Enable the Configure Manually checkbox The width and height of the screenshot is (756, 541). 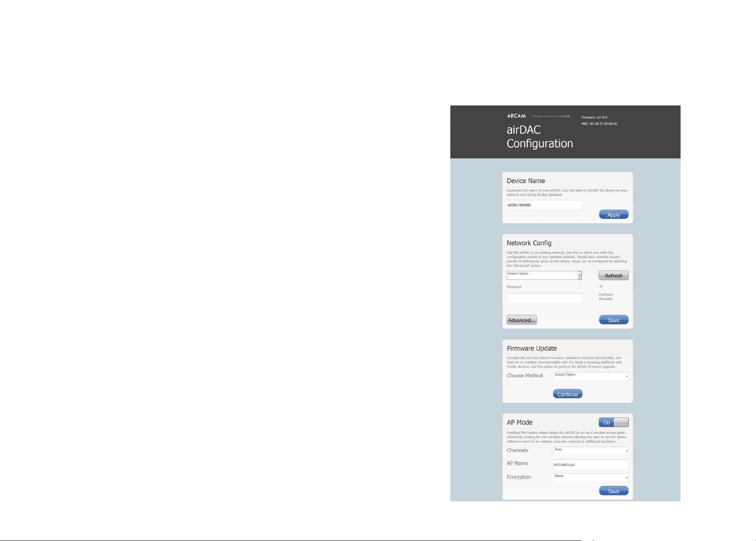(601, 287)
